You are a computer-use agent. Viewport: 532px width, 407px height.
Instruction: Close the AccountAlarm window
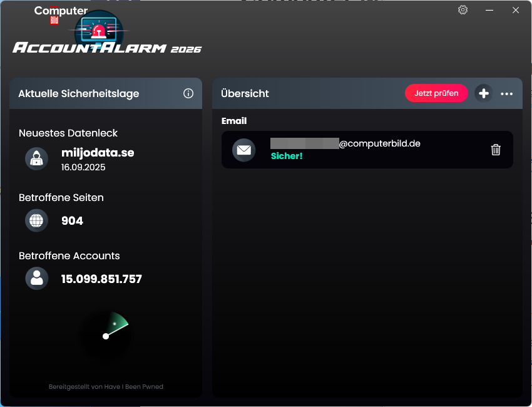tap(516, 10)
